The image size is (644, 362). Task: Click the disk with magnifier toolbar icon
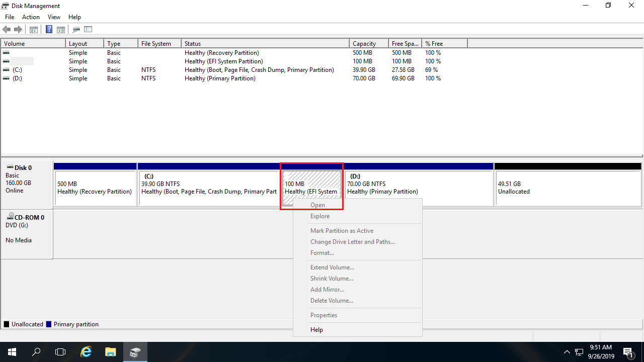point(76,30)
